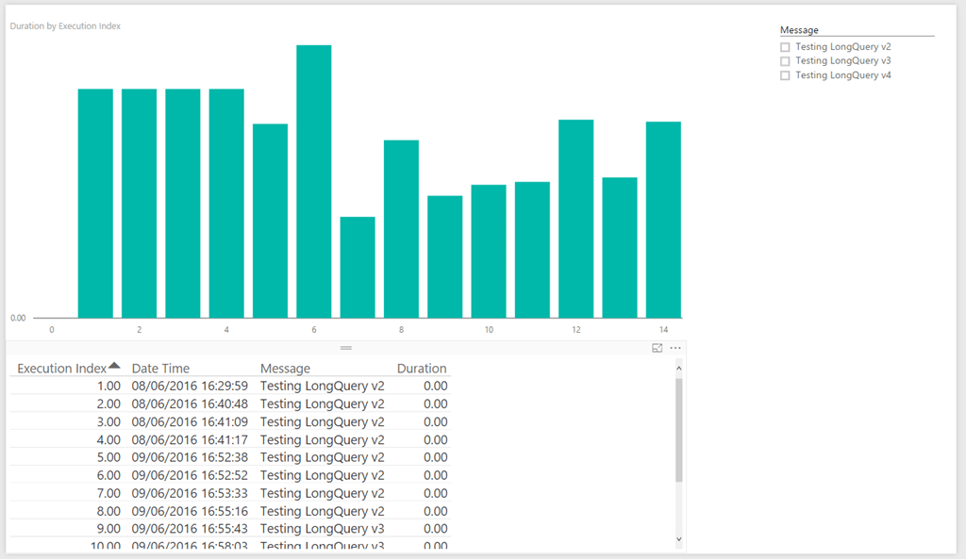Click the chart title Duration by Execution Index
The image size is (966, 560).
(x=65, y=25)
